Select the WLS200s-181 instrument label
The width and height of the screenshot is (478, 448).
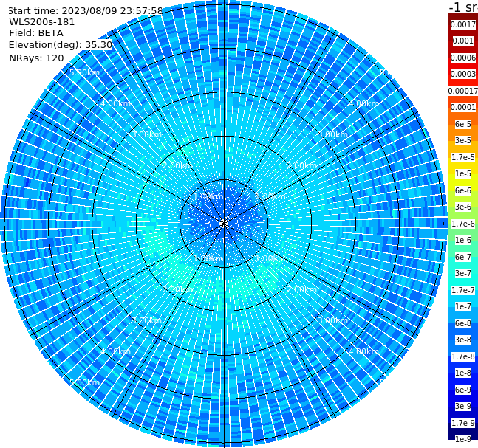click(42, 22)
